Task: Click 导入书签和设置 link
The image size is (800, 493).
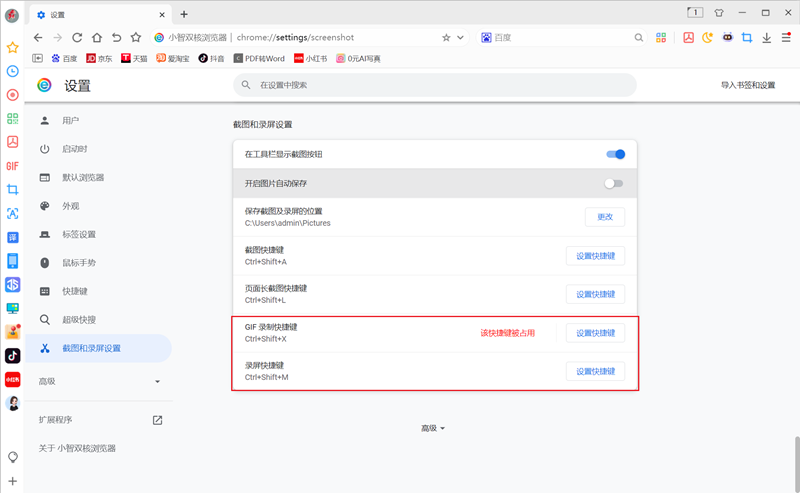Action: [x=747, y=85]
